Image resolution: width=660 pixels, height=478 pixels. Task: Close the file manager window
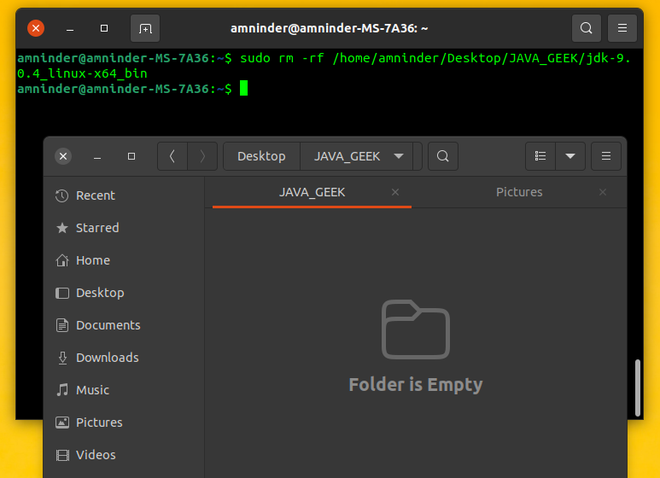(63, 157)
